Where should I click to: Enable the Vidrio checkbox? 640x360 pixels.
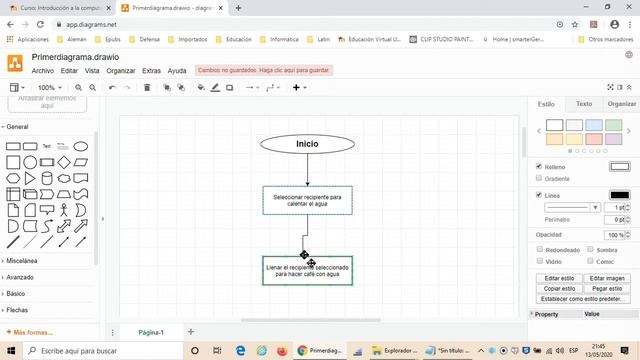pos(540,261)
